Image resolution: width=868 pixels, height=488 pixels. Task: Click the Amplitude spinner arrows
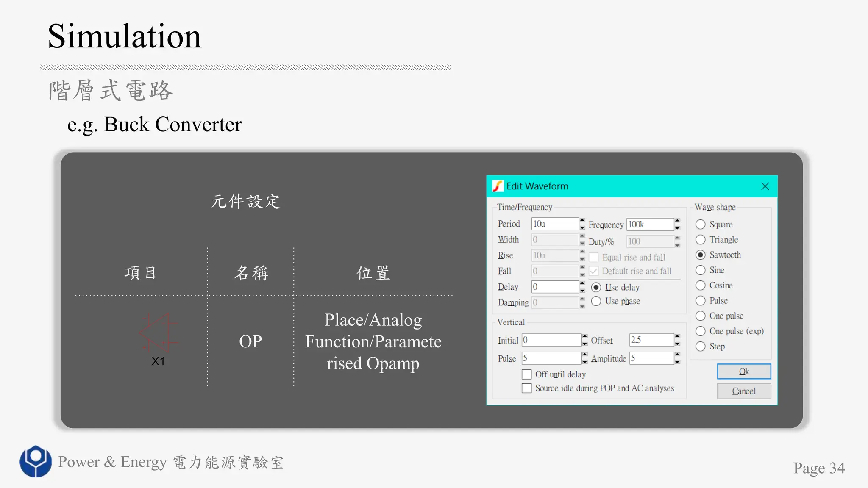pyautogui.click(x=677, y=358)
